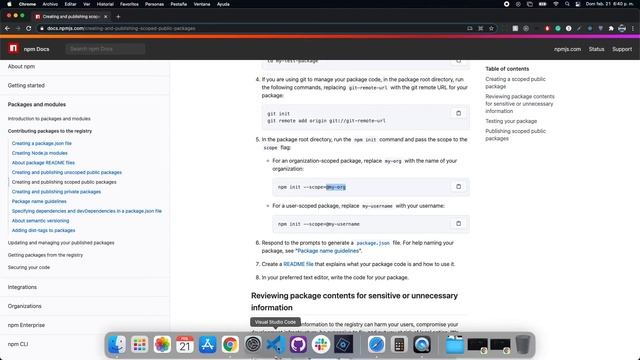The width and height of the screenshot is (640, 360).
Task: Open Photos app in the Dock
Action: (162, 344)
